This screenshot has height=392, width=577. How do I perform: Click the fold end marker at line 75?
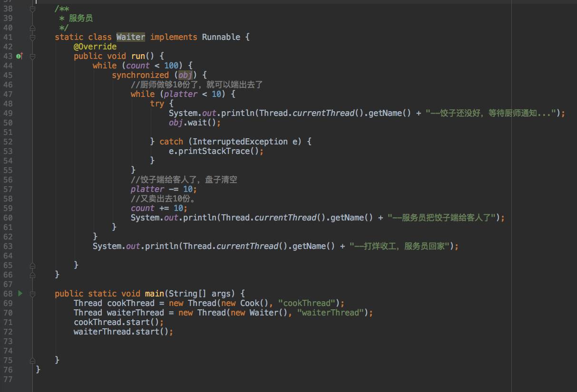coord(32,360)
